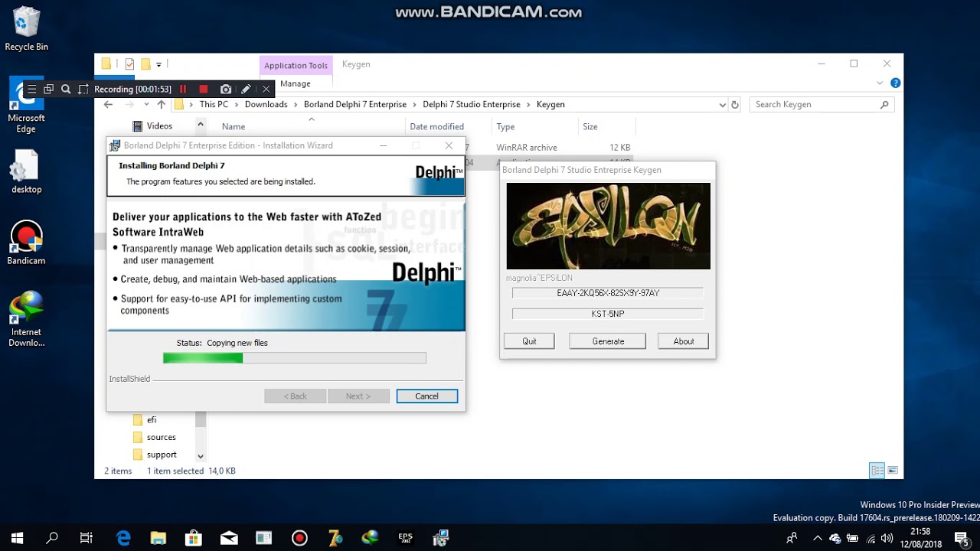Image resolution: width=980 pixels, height=551 pixels.
Task: Click the Quit button in the keygen
Action: [x=529, y=341]
